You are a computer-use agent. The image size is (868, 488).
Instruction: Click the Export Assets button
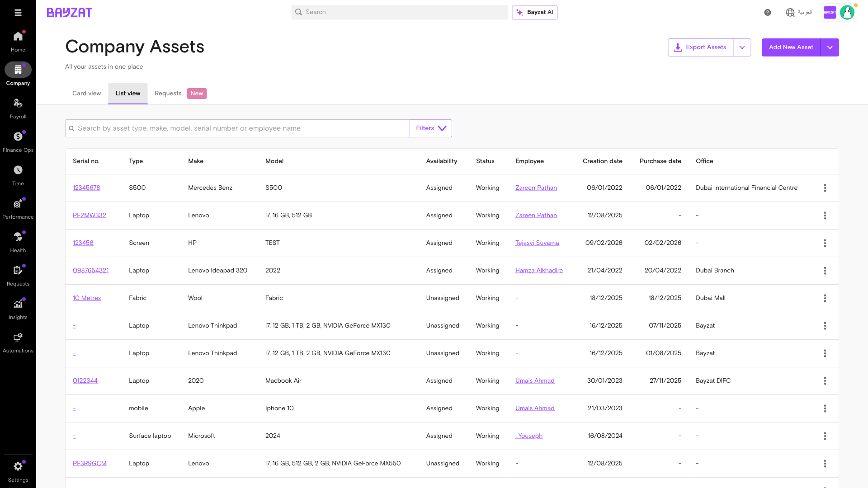pos(701,47)
